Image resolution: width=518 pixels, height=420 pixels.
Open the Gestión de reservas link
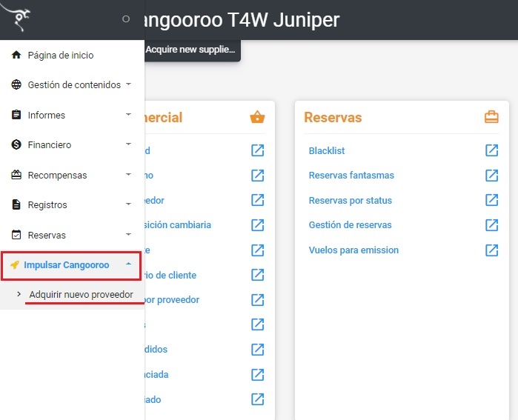[x=351, y=225]
